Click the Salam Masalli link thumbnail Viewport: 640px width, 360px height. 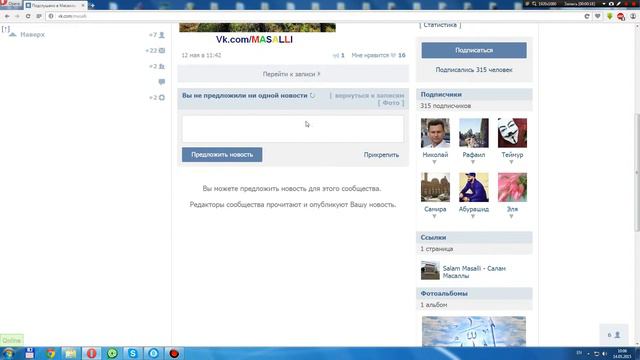[430, 271]
